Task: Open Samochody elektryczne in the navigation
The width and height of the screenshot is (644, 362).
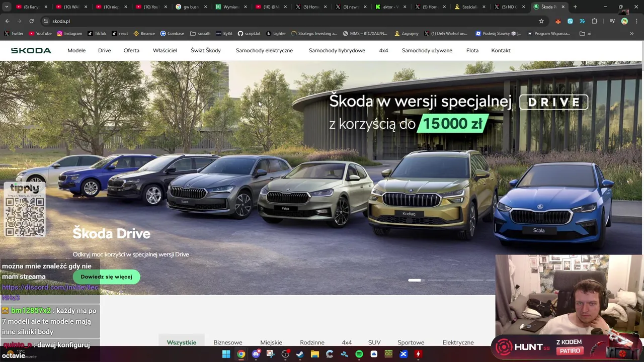Action: (x=264, y=50)
